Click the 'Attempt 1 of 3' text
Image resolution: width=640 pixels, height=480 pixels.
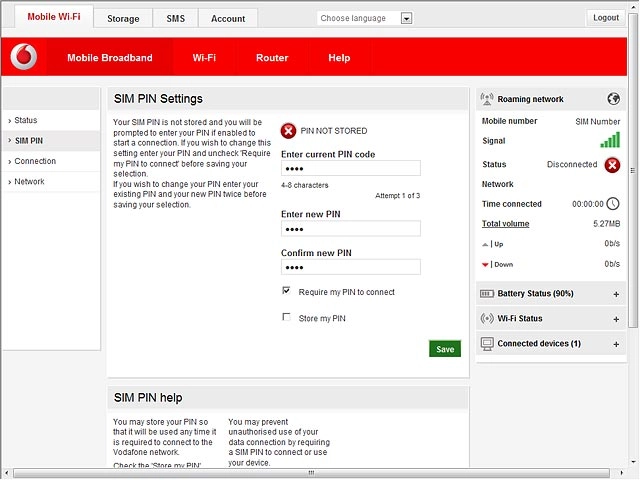click(397, 196)
